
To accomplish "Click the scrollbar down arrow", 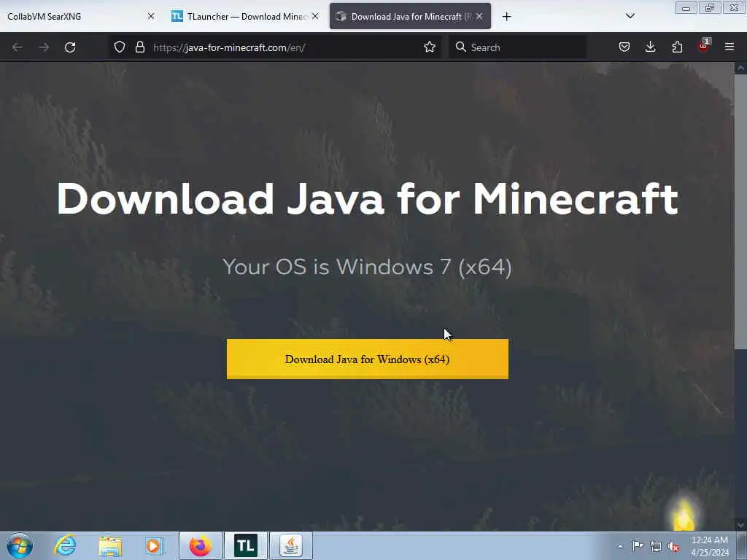I will click(x=740, y=525).
